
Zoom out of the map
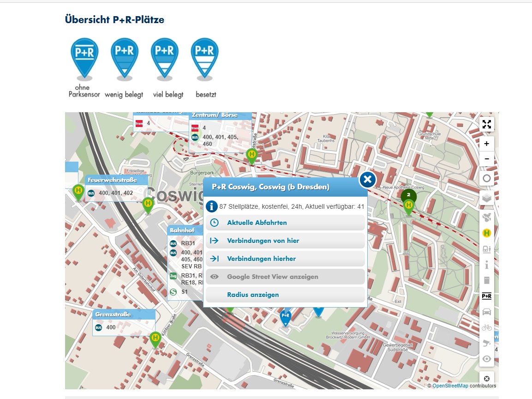click(487, 159)
